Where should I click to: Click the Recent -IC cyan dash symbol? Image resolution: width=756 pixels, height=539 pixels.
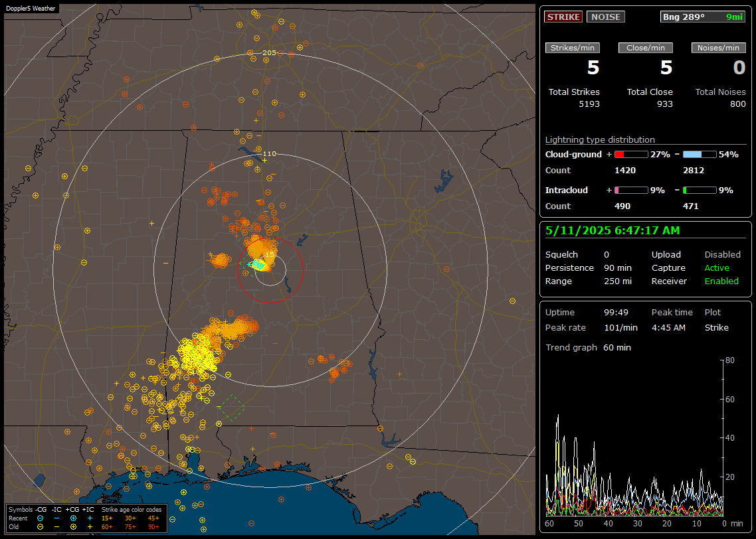[57, 518]
